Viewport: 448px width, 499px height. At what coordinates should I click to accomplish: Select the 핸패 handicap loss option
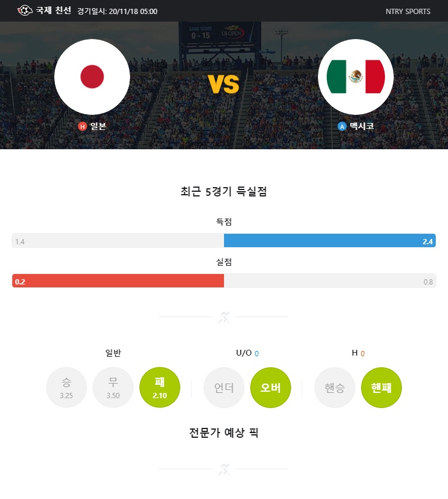[x=381, y=388]
